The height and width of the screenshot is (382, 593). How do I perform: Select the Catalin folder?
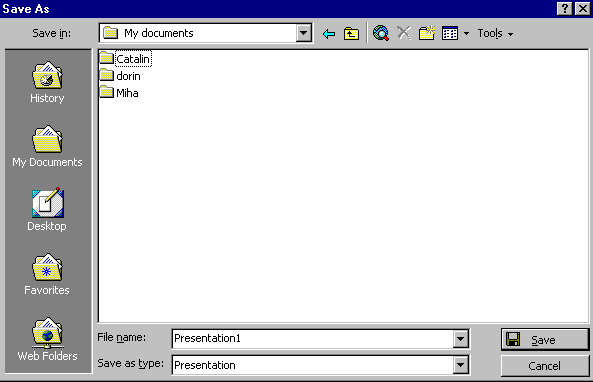(126, 59)
